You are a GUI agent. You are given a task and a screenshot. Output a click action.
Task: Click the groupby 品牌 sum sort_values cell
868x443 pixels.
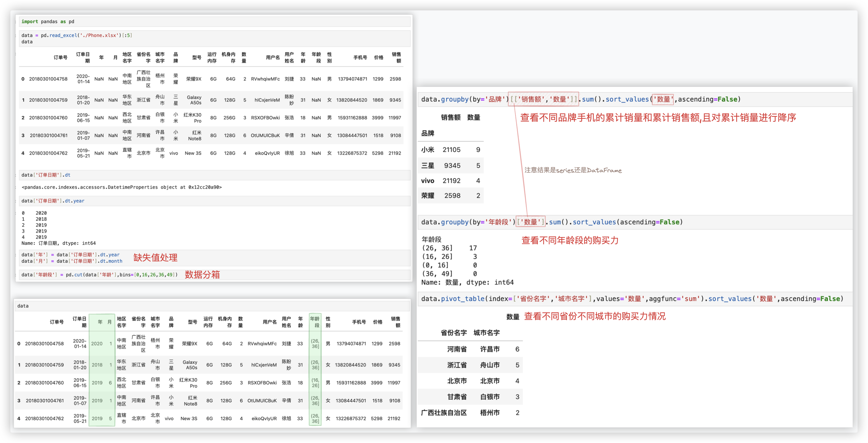[x=581, y=99]
